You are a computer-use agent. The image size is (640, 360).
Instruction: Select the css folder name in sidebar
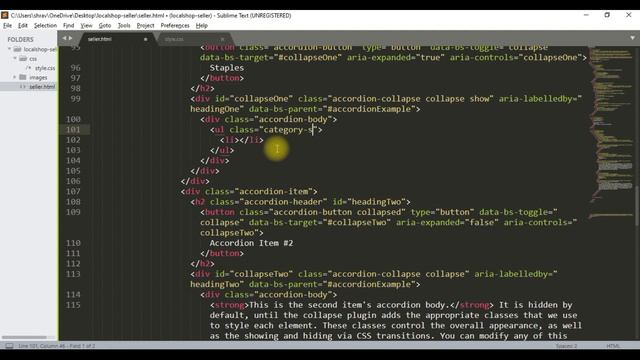click(33, 59)
